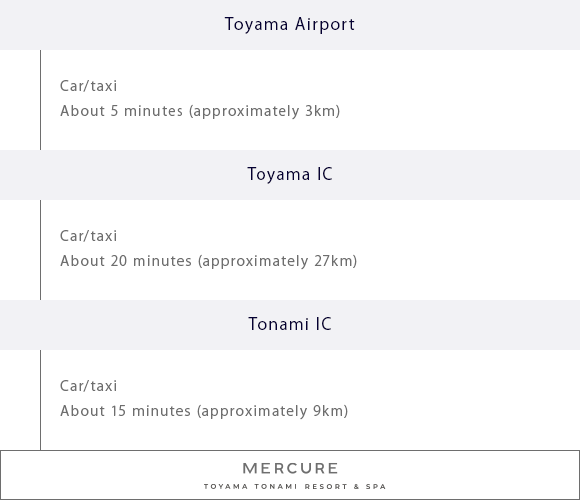Screen dimensions: 580x500
Task: Select the Toyama IC heading bar
Action: pos(290,175)
